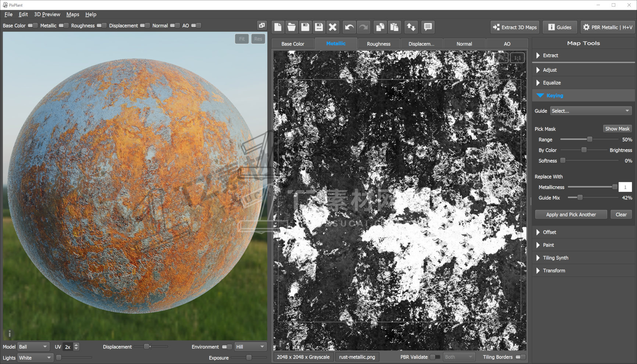
Task: Click the Undo arrow icon
Action: point(349,27)
